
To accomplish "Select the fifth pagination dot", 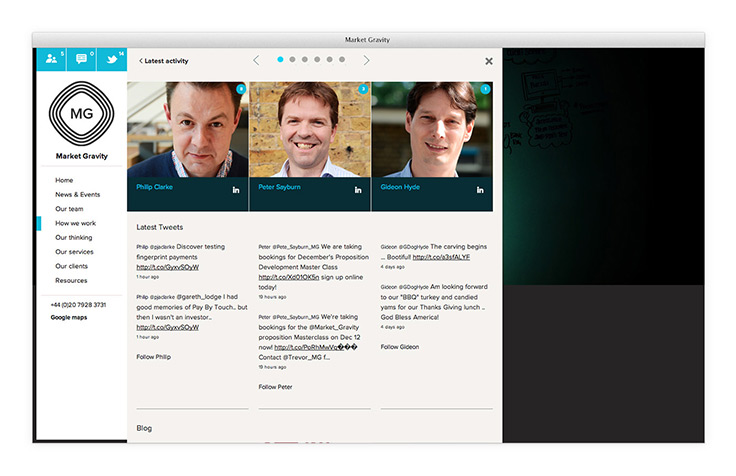I will click(x=330, y=60).
